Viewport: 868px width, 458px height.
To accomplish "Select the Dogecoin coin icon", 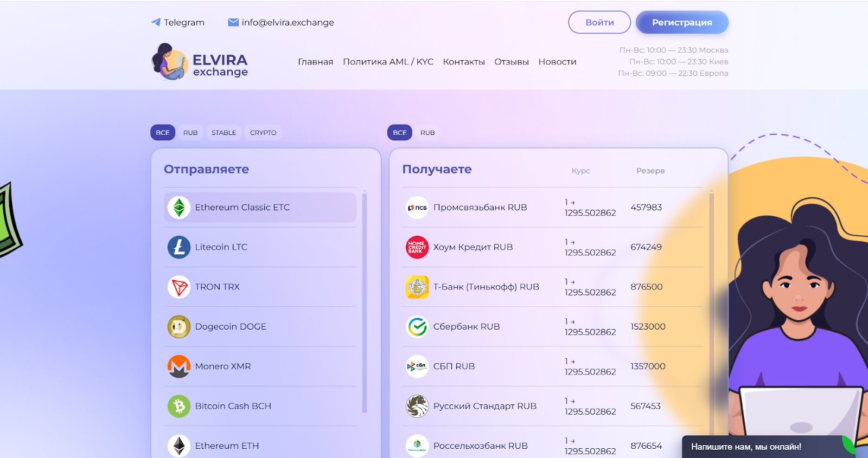I will pyautogui.click(x=179, y=327).
